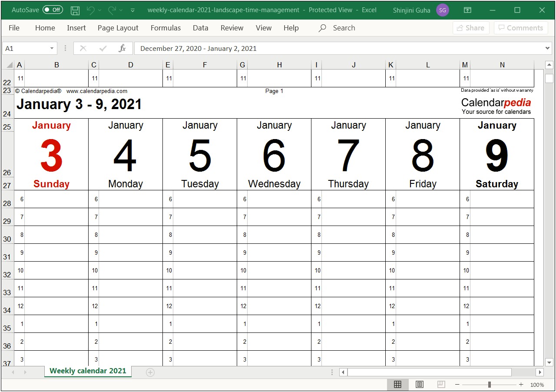Click the horizontal scrollbar thumb
Screen dimensions: 556x392
pyautogui.click(x=430, y=372)
